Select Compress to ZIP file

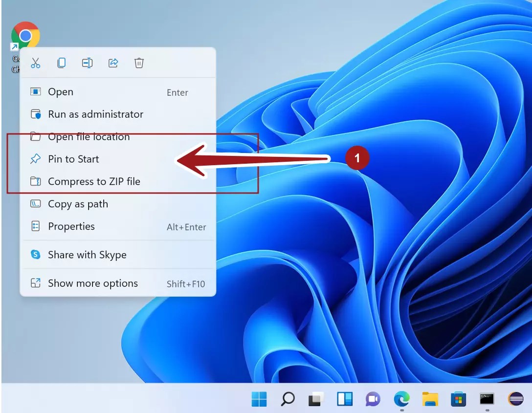pos(94,181)
